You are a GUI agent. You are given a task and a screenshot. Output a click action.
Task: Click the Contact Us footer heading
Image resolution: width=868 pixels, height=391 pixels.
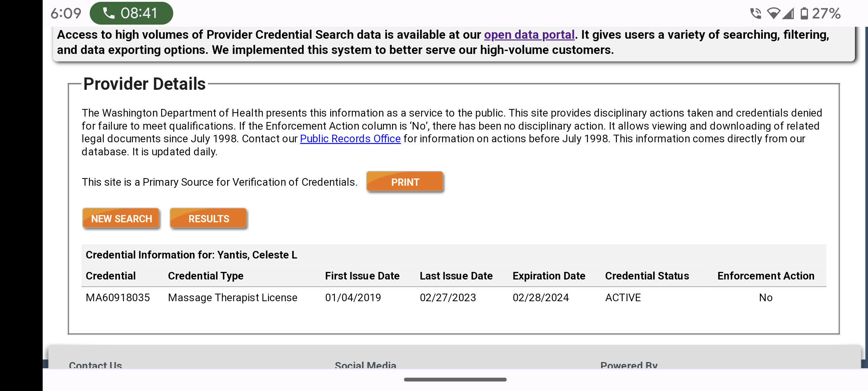pos(95,365)
